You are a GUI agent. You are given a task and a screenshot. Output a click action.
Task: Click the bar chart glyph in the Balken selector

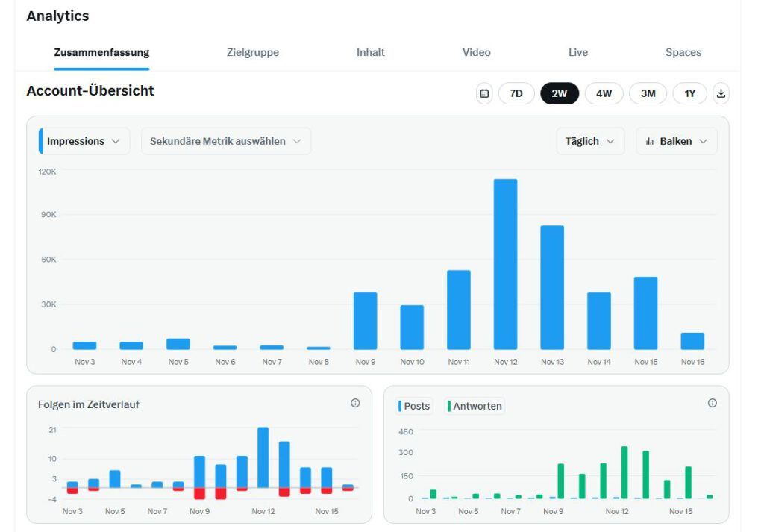(x=648, y=141)
